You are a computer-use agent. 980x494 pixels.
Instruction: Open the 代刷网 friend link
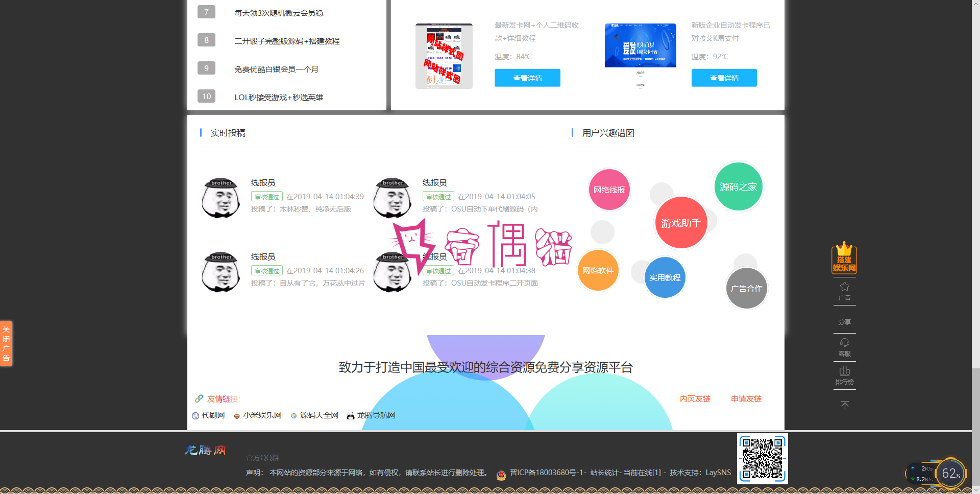point(213,415)
